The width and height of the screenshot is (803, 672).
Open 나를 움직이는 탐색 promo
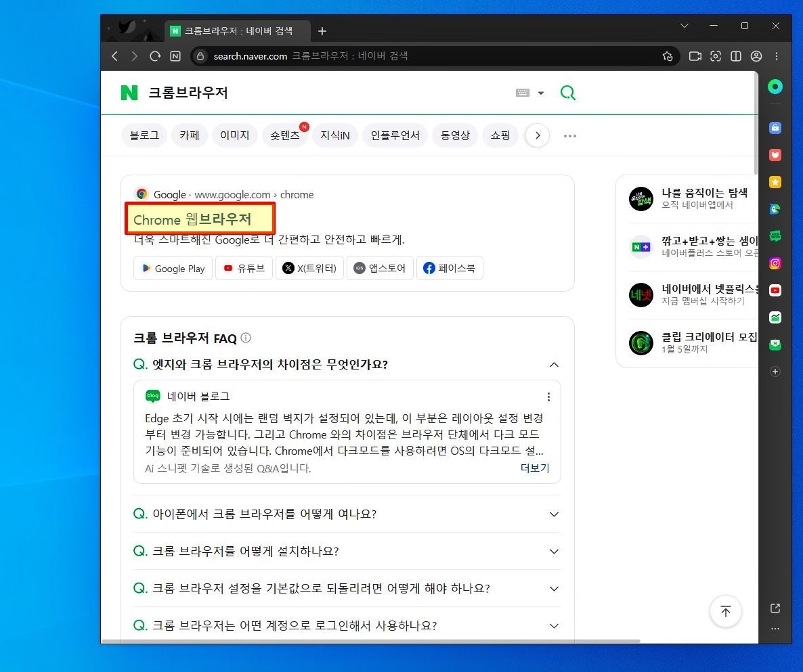click(x=693, y=198)
